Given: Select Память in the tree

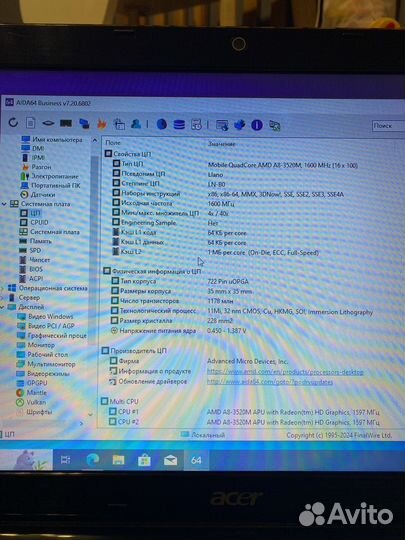Looking at the screenshot, I should pyautogui.click(x=41, y=241).
